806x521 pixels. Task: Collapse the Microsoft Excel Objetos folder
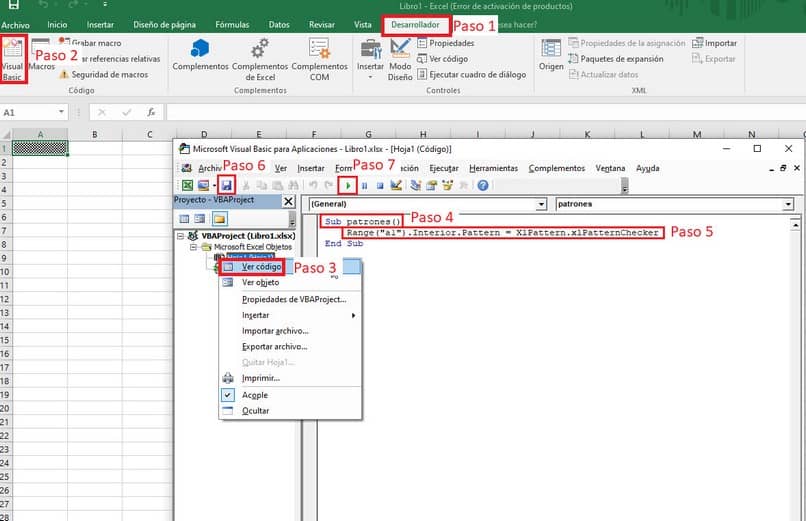point(193,247)
